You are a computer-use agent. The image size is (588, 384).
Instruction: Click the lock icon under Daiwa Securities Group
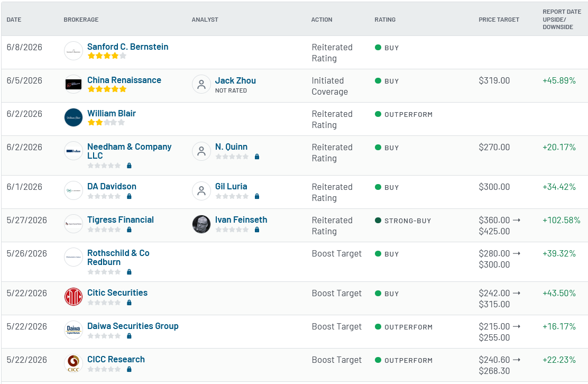(129, 336)
